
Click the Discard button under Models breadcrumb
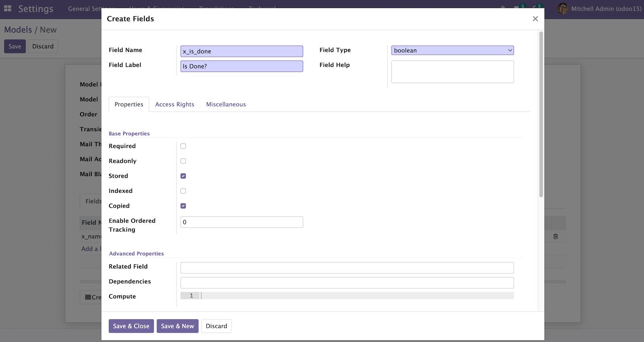pyautogui.click(x=43, y=46)
